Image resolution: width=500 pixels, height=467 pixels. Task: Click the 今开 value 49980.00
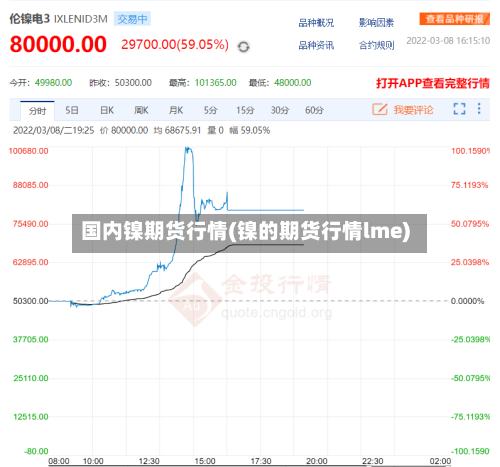click(x=53, y=83)
